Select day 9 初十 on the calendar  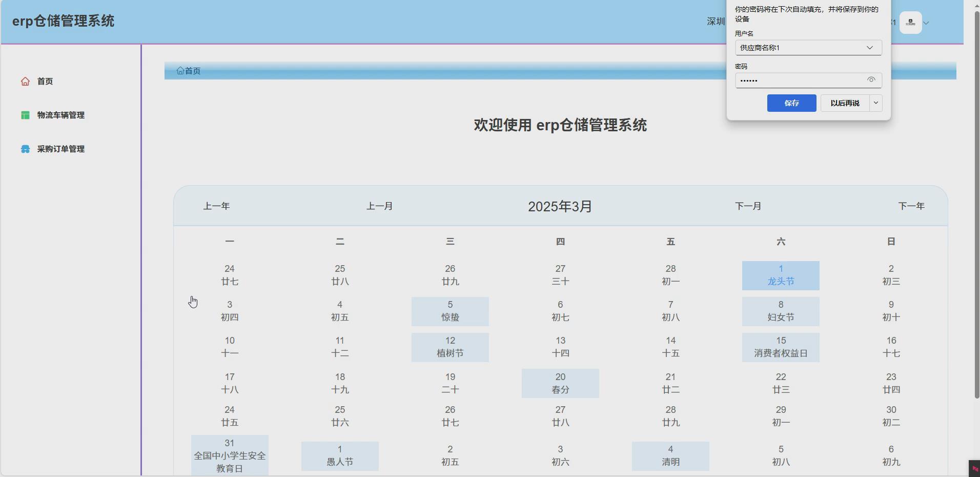click(891, 311)
